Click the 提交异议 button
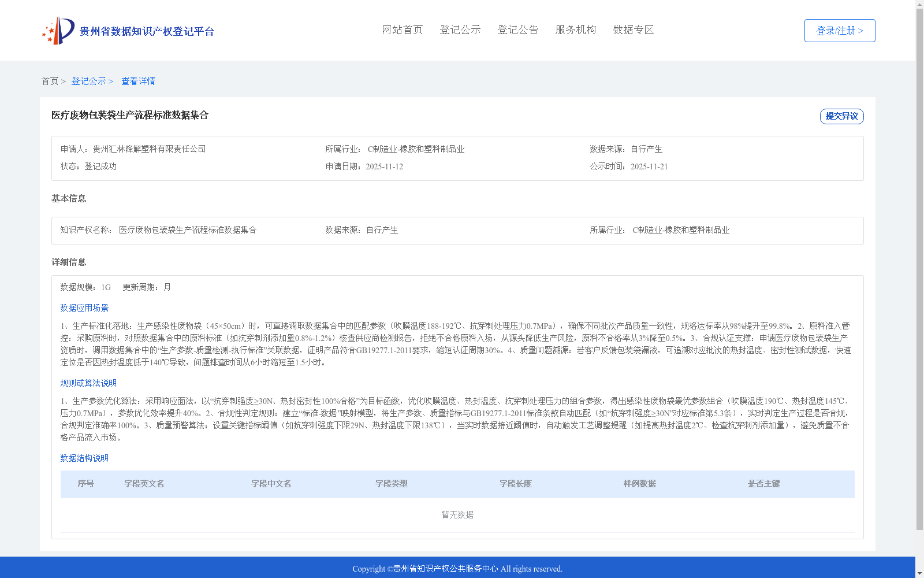Viewport: 924px width, 578px height. tap(842, 116)
